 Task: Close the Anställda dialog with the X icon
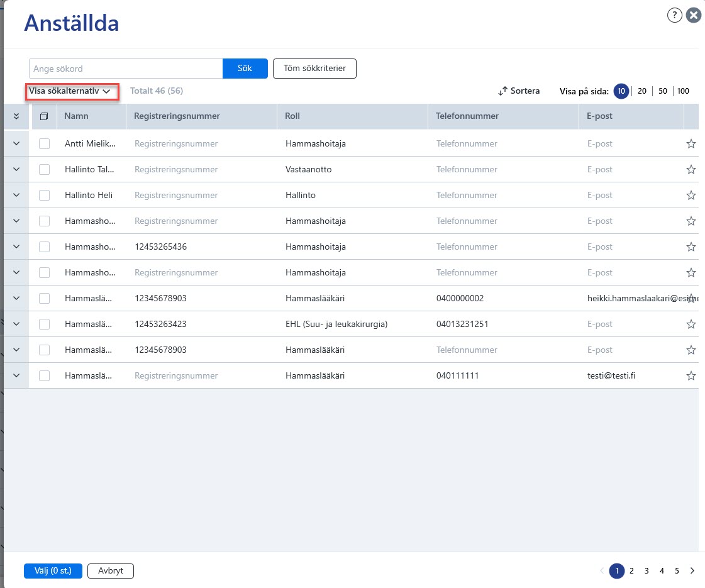pyautogui.click(x=694, y=15)
